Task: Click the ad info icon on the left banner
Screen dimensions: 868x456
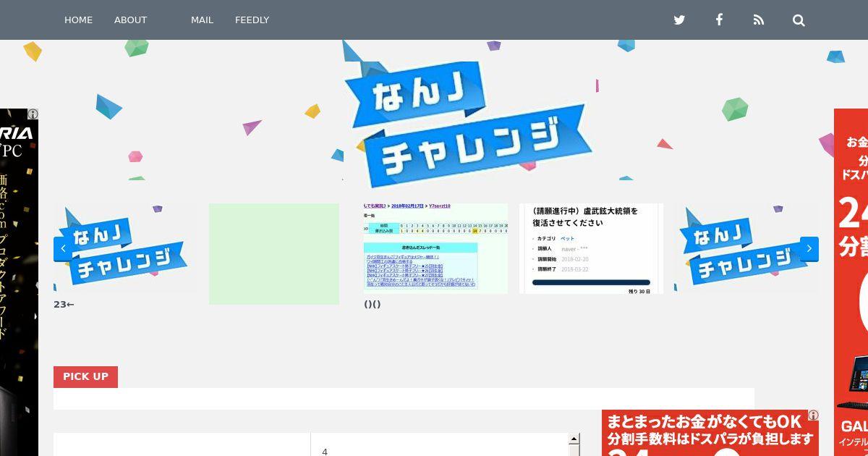Action: coord(33,114)
